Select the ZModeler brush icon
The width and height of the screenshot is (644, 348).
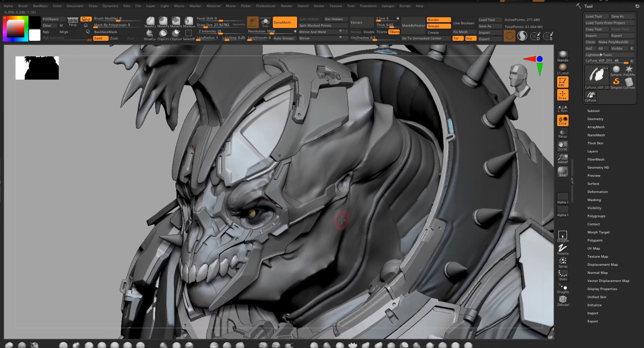563,301
